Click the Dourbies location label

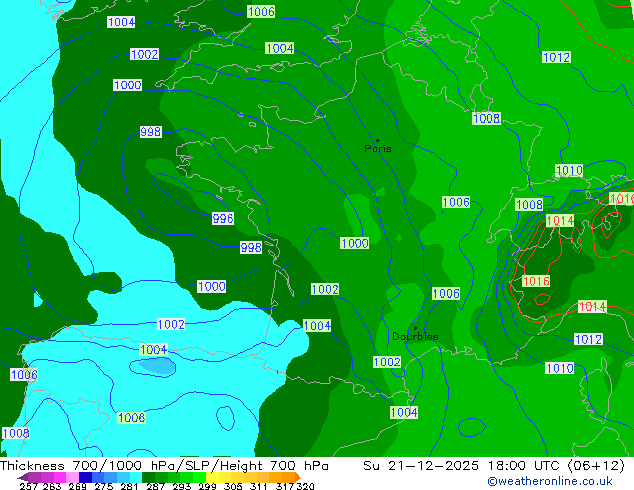[x=415, y=336]
